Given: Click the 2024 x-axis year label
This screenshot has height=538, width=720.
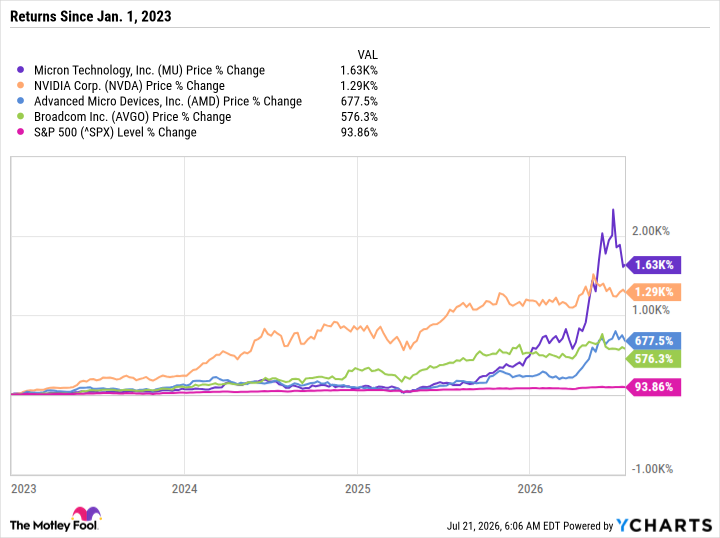Looking at the screenshot, I should [185, 489].
